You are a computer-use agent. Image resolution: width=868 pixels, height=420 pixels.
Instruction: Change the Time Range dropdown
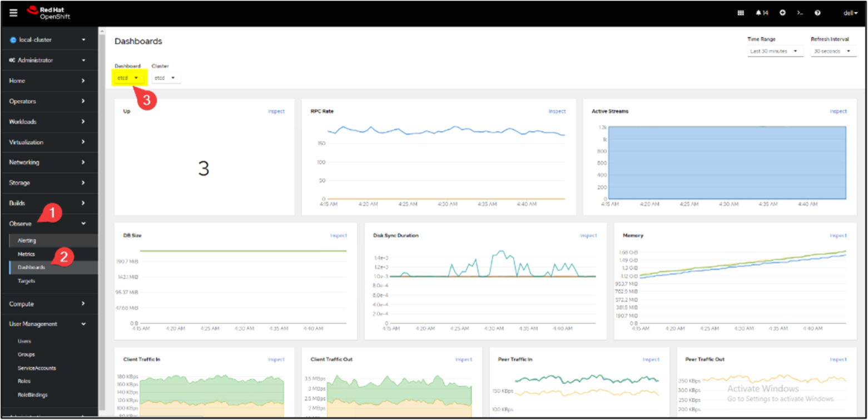775,51
